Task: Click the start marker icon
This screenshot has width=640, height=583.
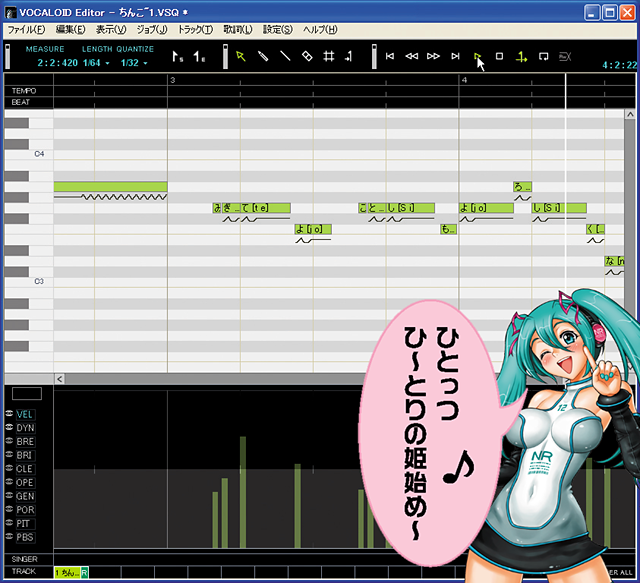Action: click(177, 56)
